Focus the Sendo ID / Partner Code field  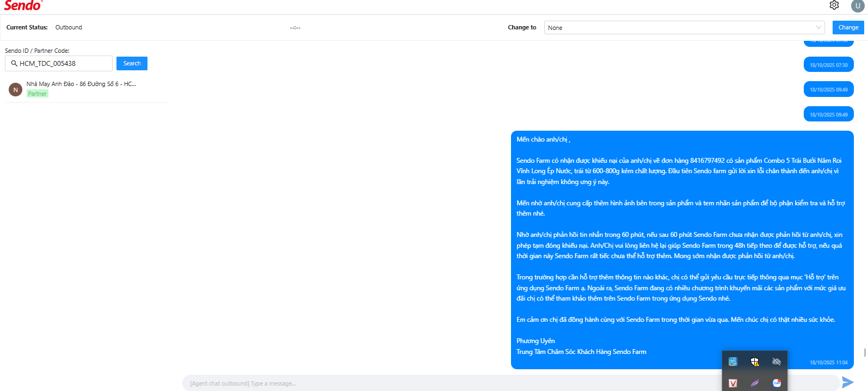[59, 63]
